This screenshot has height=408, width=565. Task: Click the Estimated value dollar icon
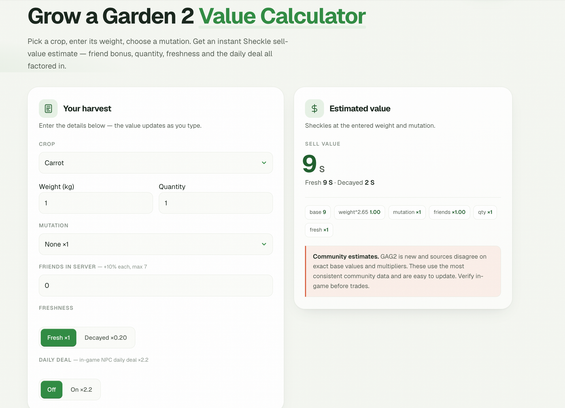pos(314,108)
